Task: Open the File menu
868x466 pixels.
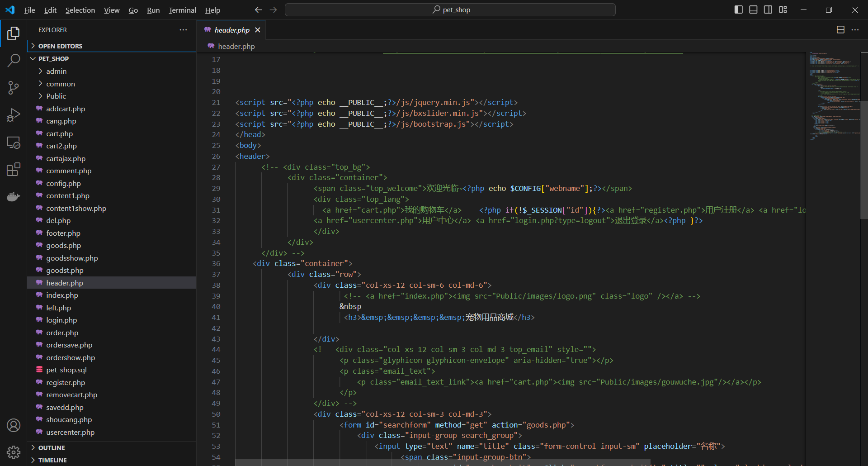Action: click(x=30, y=10)
